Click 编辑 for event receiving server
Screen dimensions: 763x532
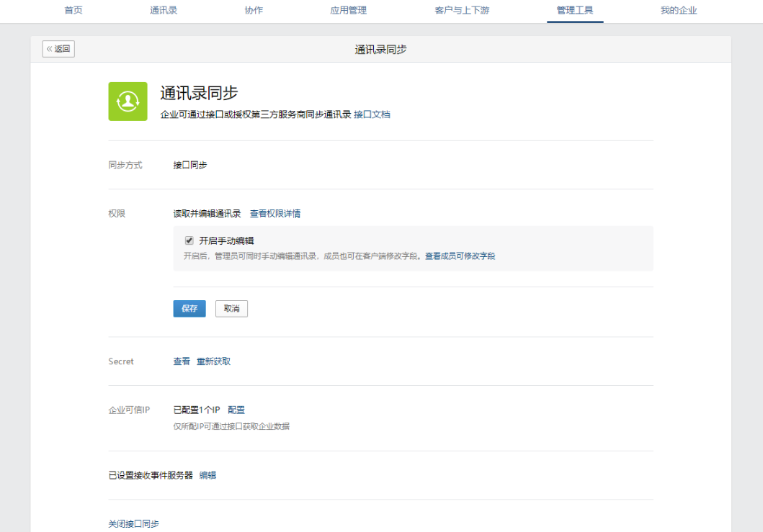coord(208,475)
